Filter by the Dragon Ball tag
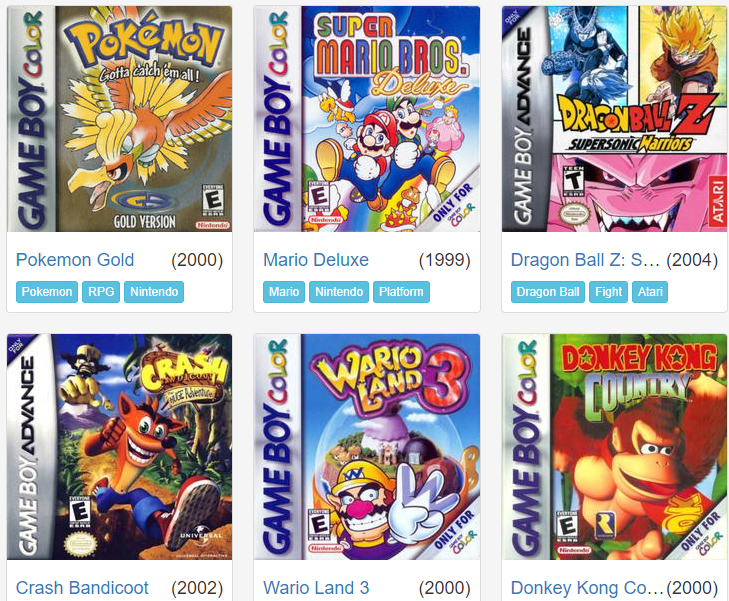 tap(548, 292)
